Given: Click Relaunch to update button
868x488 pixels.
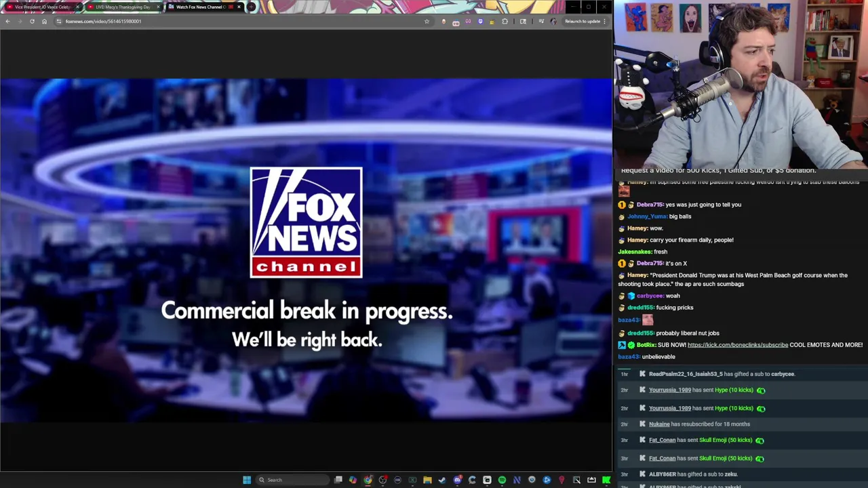Looking at the screenshot, I should pyautogui.click(x=583, y=21).
